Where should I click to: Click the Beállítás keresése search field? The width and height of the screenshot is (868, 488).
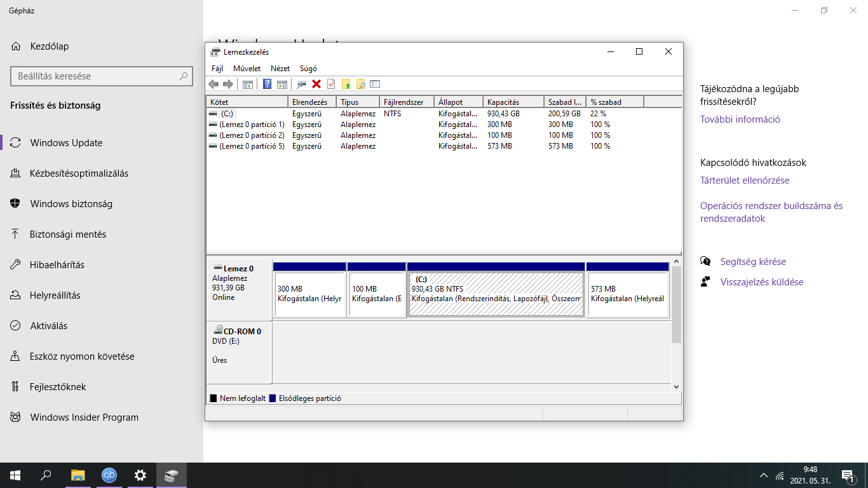[102, 76]
